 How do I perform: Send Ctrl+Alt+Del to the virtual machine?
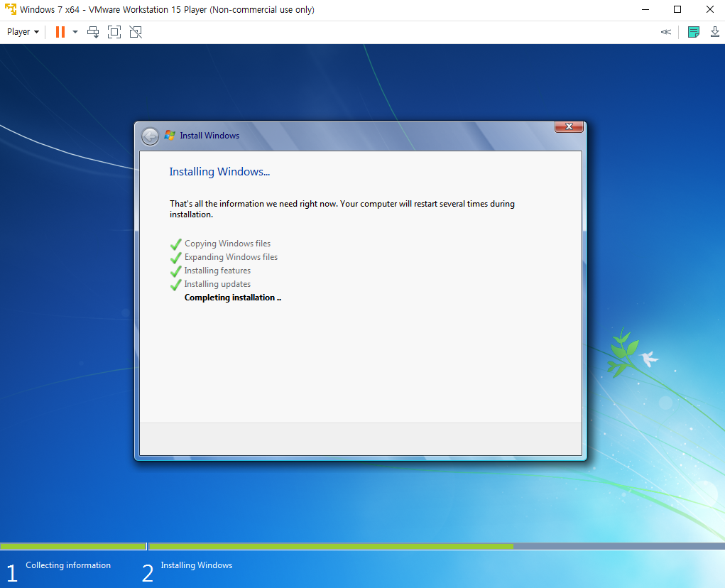(x=93, y=32)
